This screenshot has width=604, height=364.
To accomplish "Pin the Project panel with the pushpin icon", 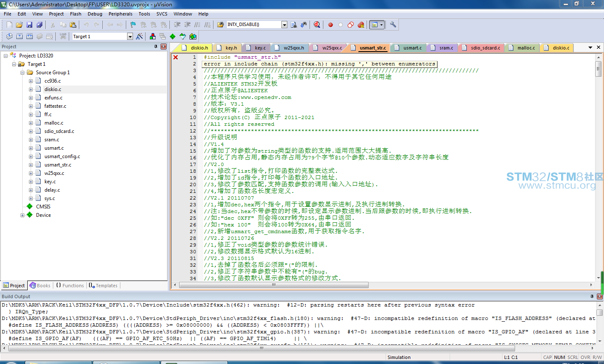I will (156, 47).
